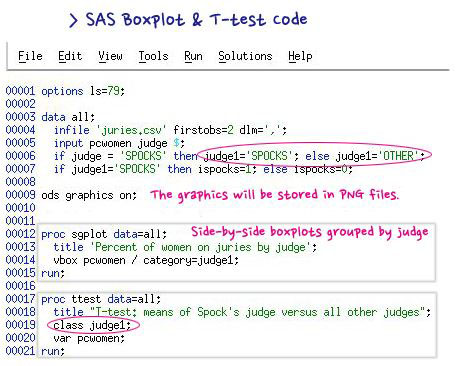Click line number 00012

coord(20,234)
